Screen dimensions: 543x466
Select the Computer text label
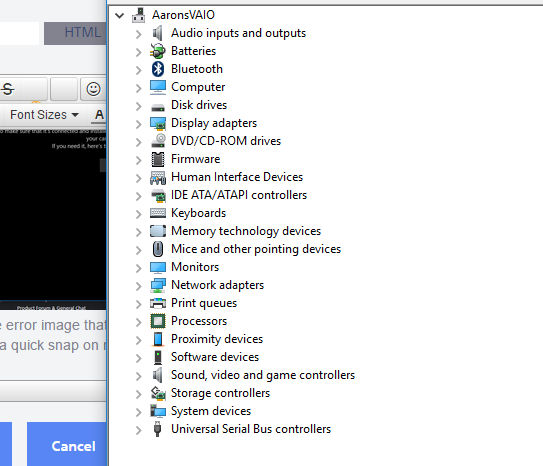click(x=198, y=87)
